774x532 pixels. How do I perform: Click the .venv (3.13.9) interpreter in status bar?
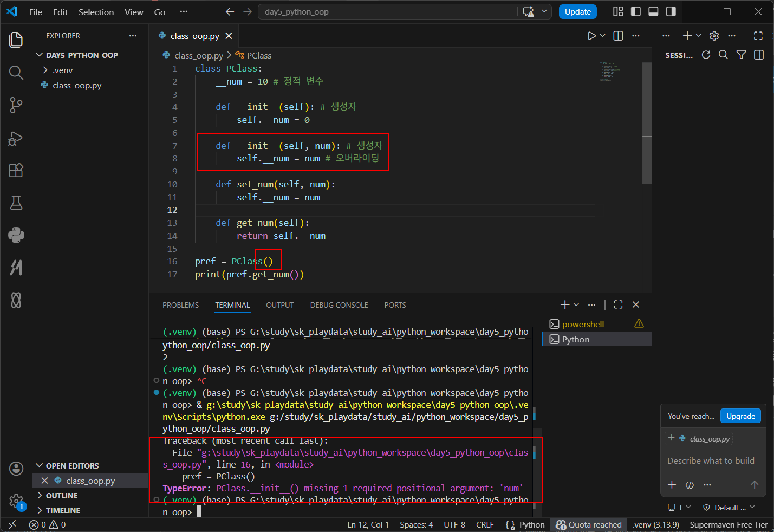pyautogui.click(x=656, y=525)
